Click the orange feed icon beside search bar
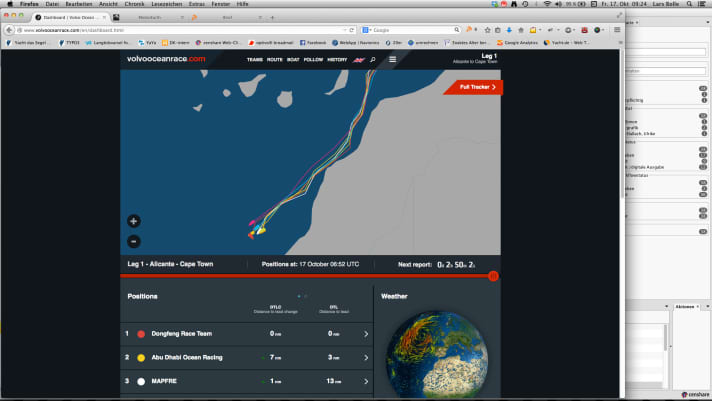 tap(470, 30)
